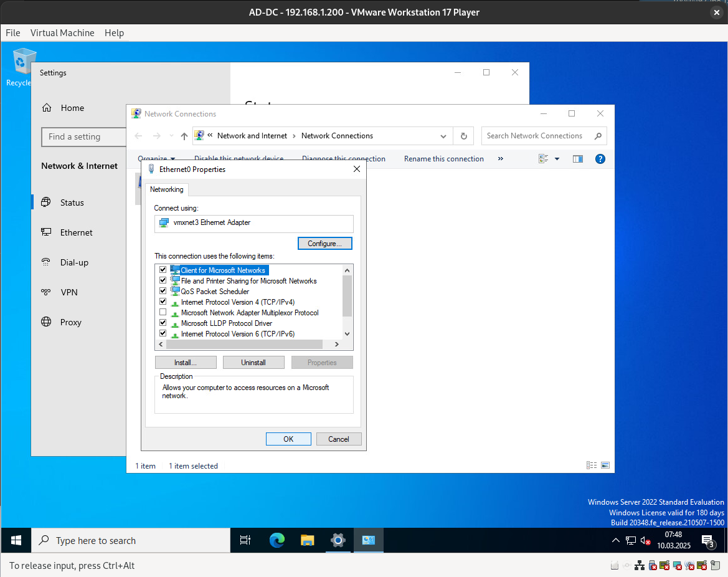Select Ethernet in Settings sidebar

[76, 232]
